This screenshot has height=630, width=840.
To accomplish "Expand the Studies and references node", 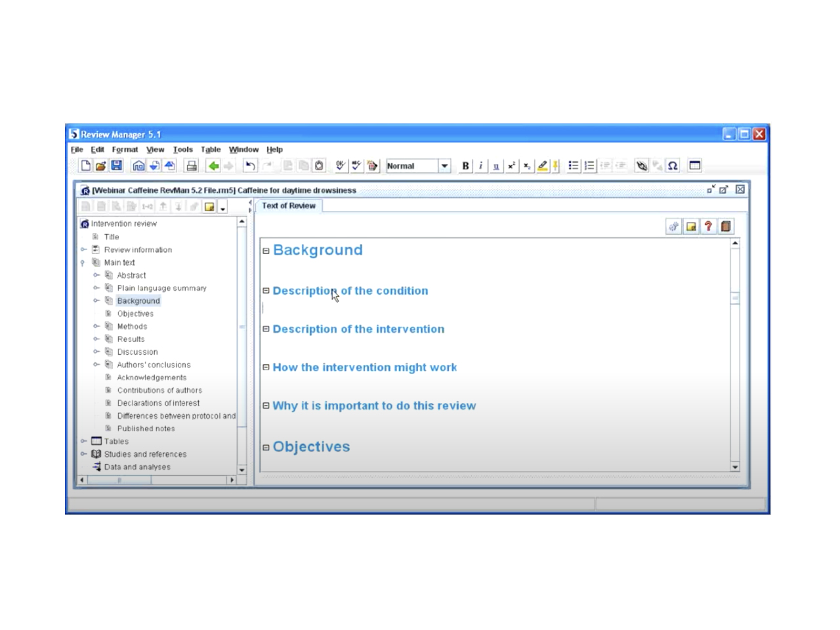I will (x=84, y=454).
